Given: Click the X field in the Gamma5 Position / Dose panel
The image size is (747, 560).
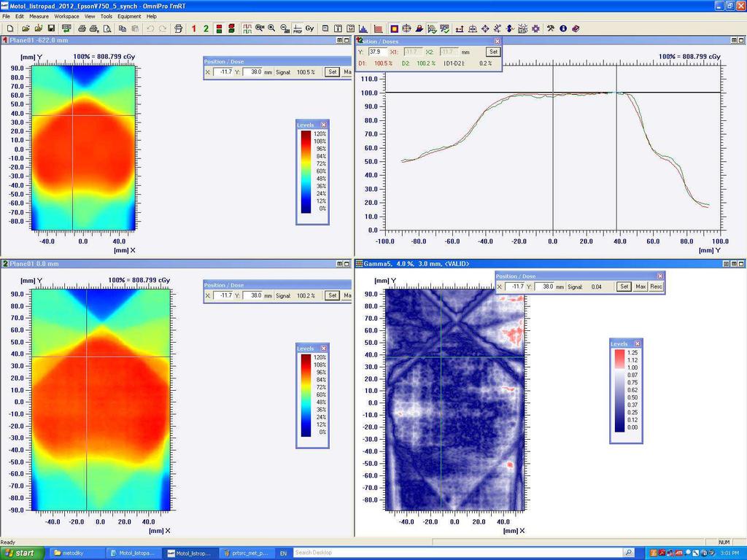Looking at the screenshot, I should [x=514, y=287].
